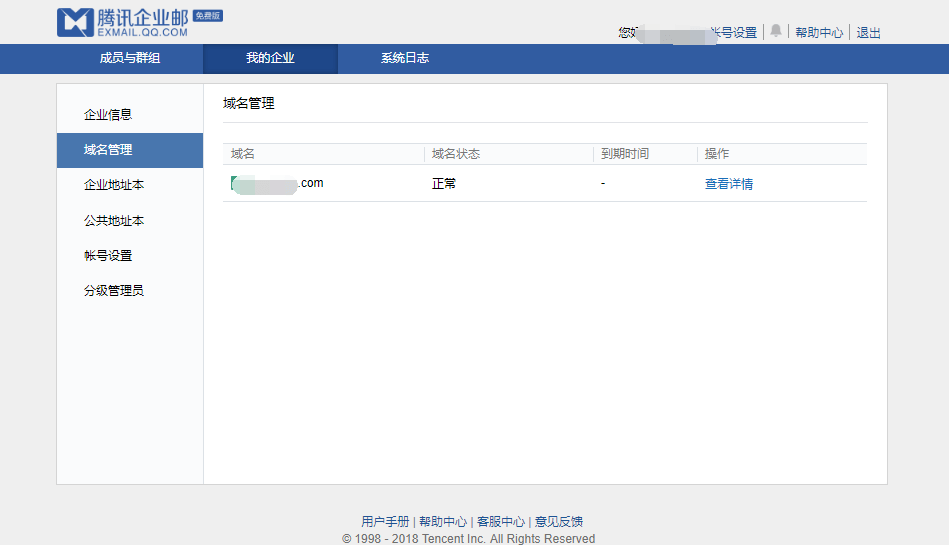Open the notification bell icon

coord(776,31)
